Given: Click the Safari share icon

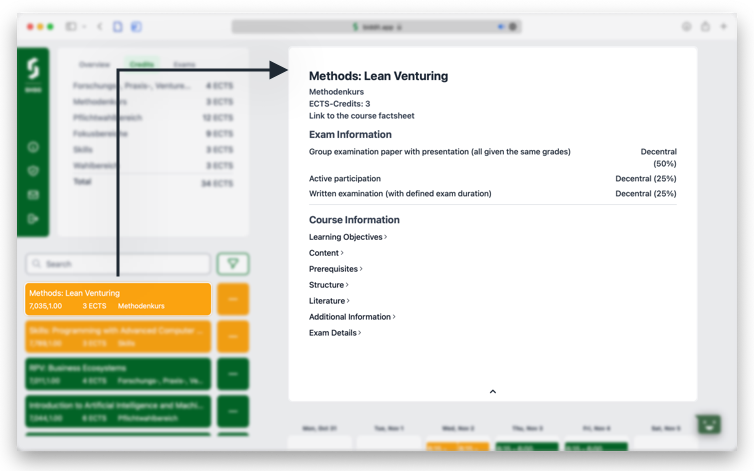Looking at the screenshot, I should tap(705, 27).
